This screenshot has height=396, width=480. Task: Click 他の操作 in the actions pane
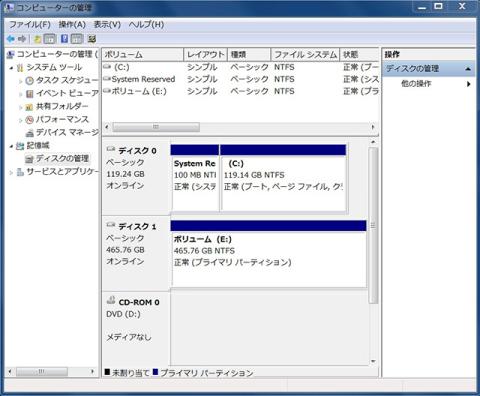(416, 83)
